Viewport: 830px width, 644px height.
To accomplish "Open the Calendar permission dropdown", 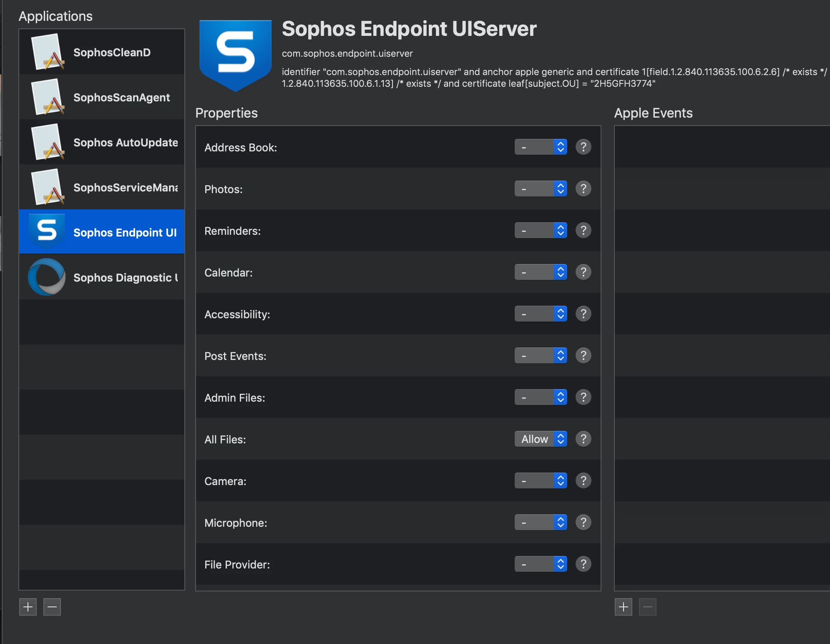I will [541, 272].
